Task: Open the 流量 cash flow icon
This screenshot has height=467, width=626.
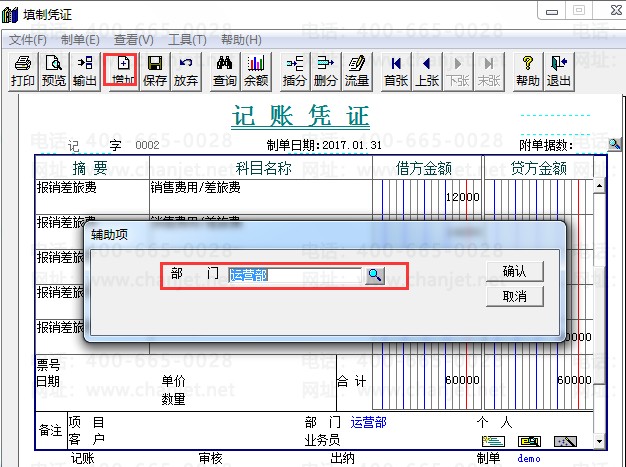Action: coord(357,72)
